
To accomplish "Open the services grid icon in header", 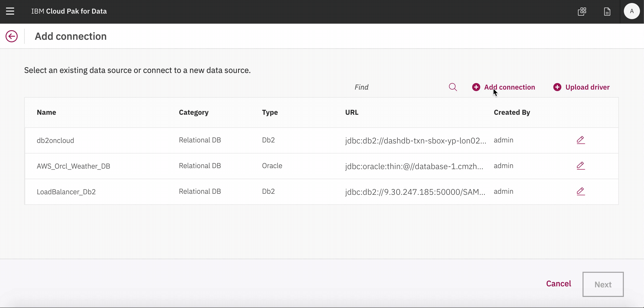I will 582,11.
